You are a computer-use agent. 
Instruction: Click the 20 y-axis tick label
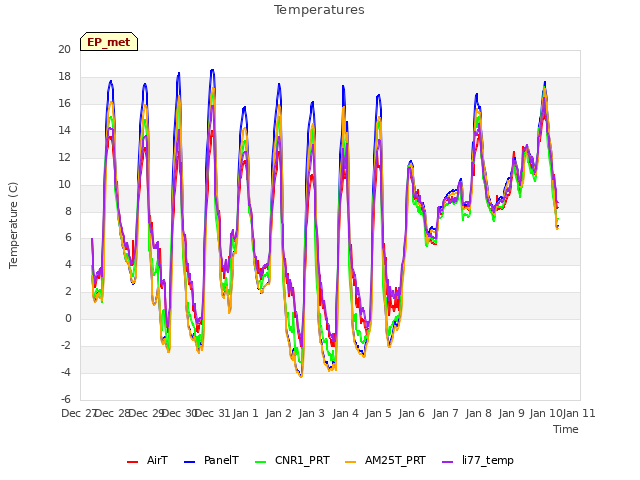(64, 49)
